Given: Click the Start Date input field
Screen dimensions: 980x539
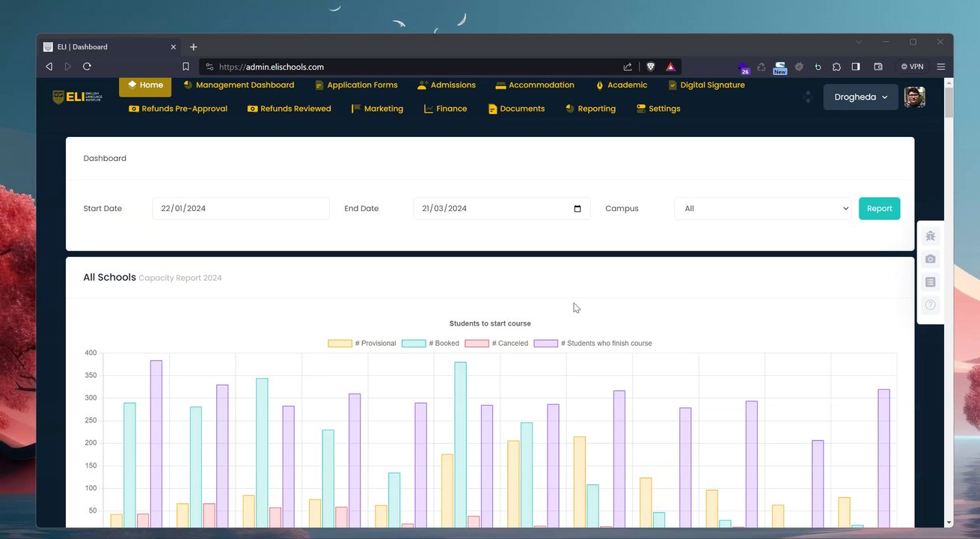Looking at the screenshot, I should (241, 209).
